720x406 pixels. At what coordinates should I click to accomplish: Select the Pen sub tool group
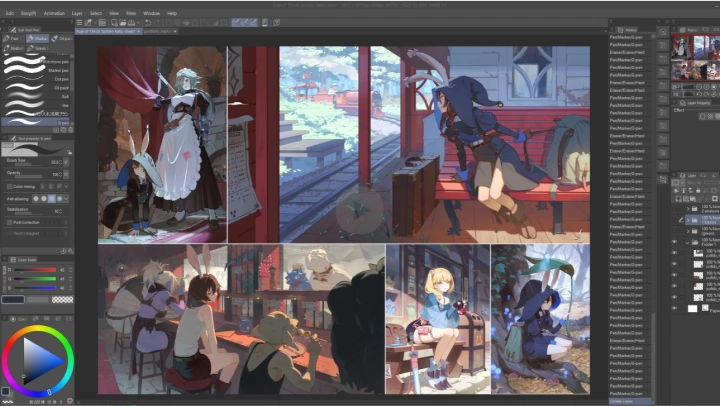pyautogui.click(x=12, y=39)
